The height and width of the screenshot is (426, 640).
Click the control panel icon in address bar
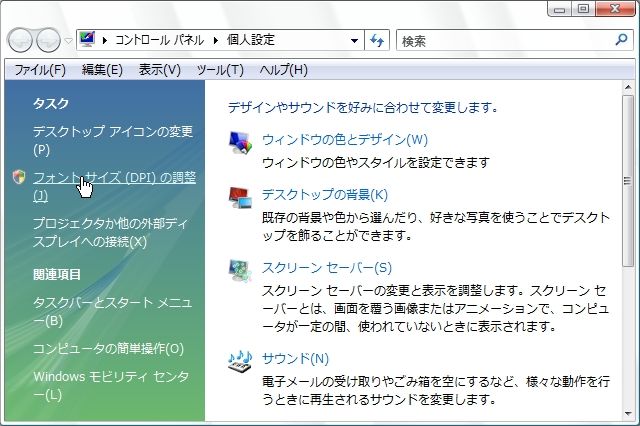(87, 40)
